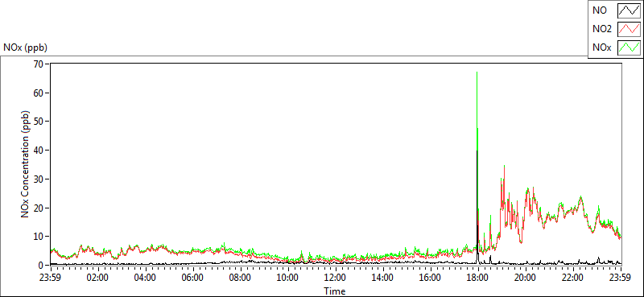The height and width of the screenshot is (297, 644).
Task: Click the NOx (ppb) graph title
Action: (25, 47)
